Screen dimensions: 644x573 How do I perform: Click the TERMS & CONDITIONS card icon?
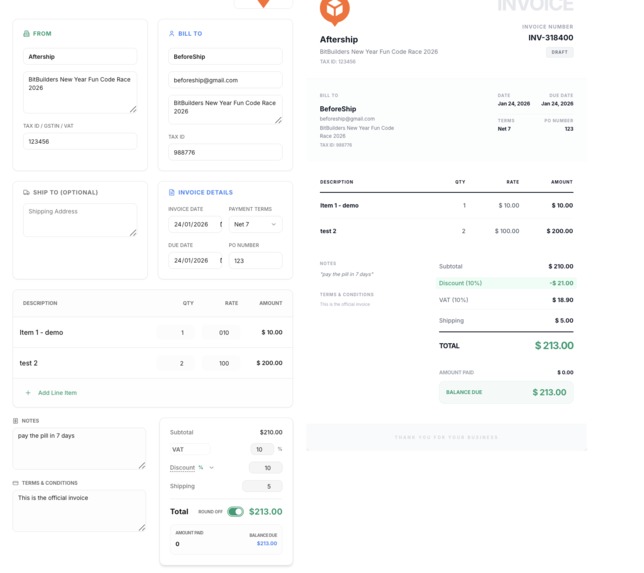point(16,483)
